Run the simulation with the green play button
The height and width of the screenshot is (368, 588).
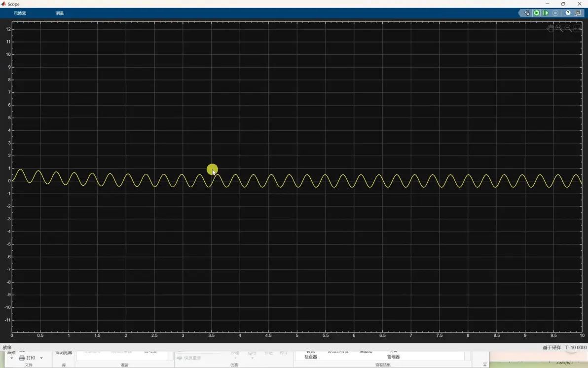(x=537, y=13)
